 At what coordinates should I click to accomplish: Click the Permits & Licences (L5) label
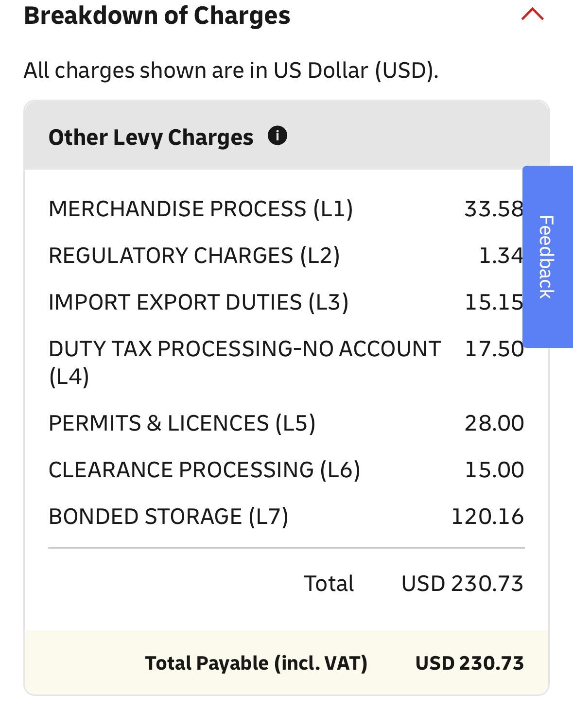[182, 423]
